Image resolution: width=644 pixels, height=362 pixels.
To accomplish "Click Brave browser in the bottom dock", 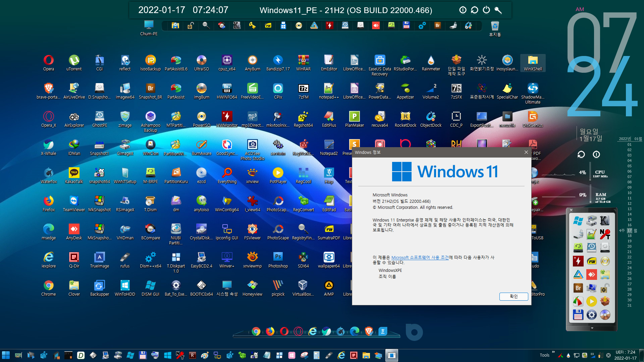I will pos(369,331).
